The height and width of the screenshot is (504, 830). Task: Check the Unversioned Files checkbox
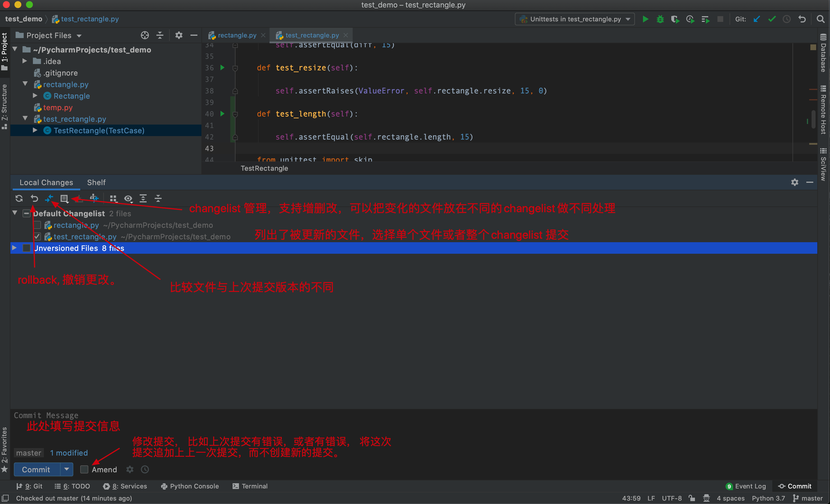26,248
